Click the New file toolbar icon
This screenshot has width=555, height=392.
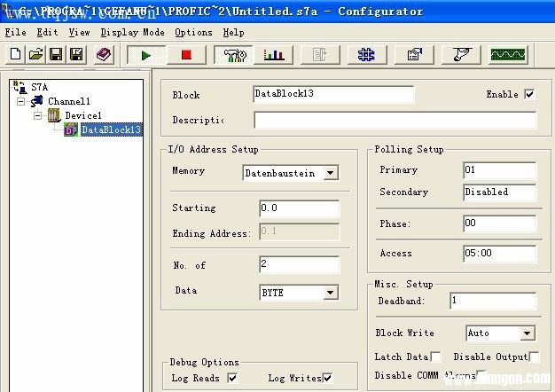[16, 55]
